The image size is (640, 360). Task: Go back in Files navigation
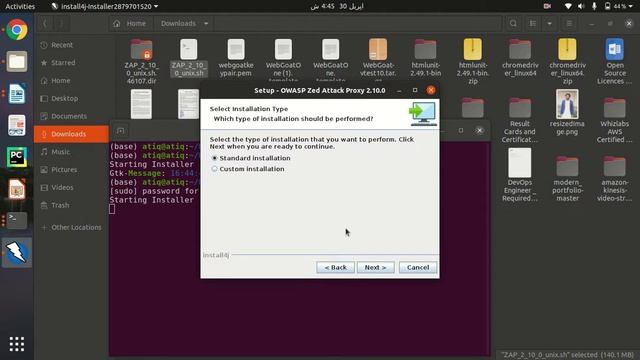coord(44,24)
